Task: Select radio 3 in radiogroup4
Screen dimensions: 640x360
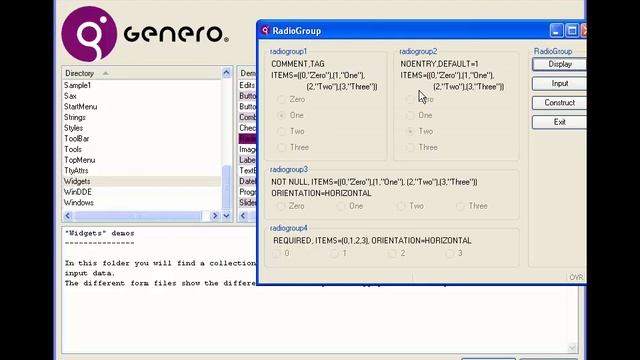Action: coord(449,253)
